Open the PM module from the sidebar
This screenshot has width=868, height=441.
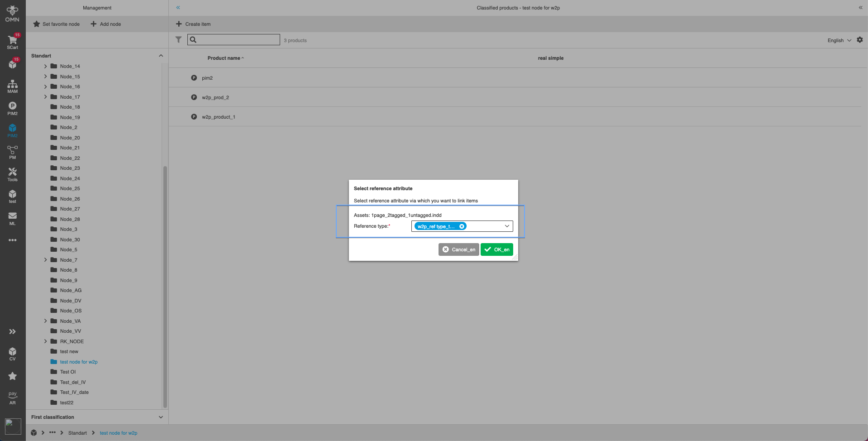point(12,152)
